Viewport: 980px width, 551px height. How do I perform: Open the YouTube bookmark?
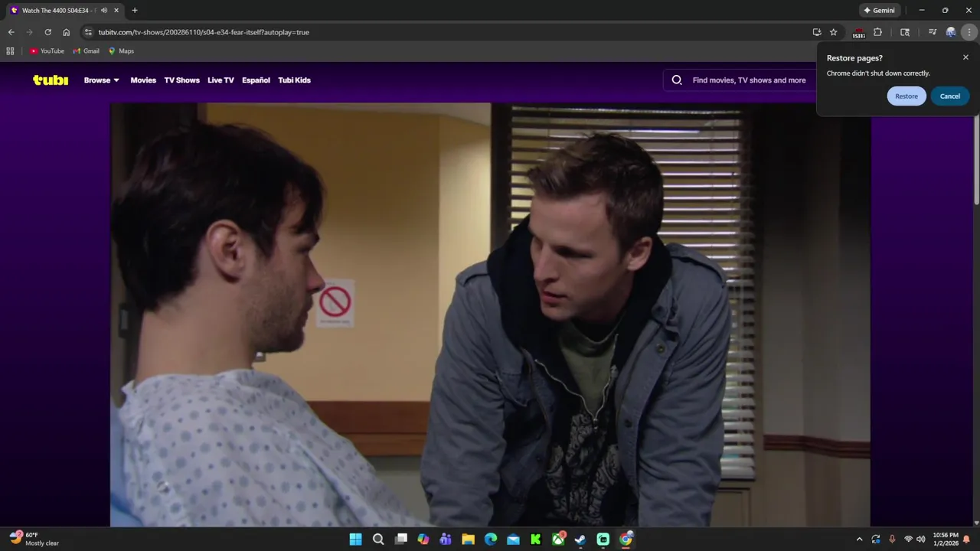47,51
